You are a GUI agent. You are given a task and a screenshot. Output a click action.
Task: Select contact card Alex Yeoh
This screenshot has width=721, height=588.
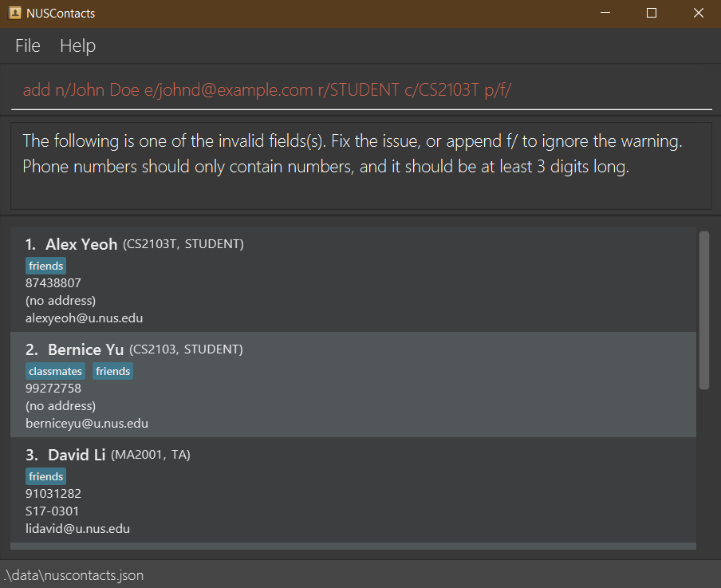point(353,279)
